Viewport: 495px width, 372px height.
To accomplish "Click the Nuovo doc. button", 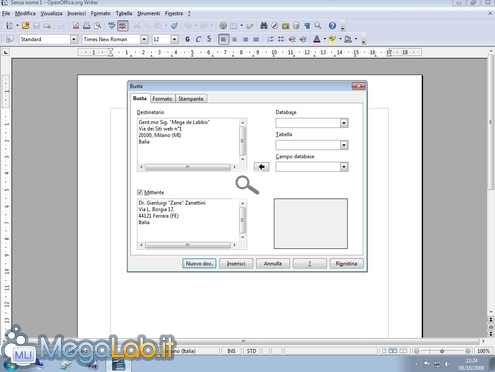I will 199,264.
